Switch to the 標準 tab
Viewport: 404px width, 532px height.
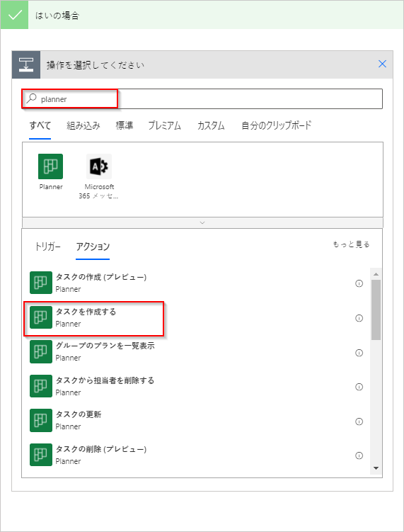click(125, 125)
